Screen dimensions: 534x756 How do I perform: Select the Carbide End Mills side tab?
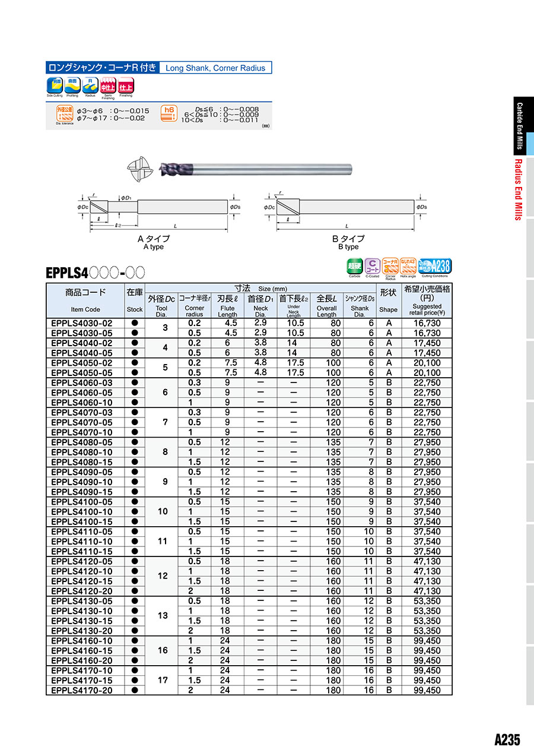(x=519, y=125)
